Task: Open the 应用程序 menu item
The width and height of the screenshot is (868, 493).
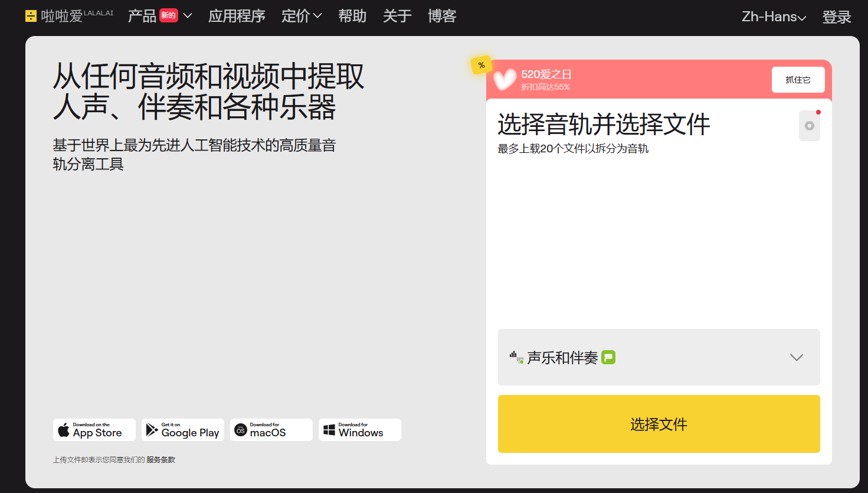Action: click(x=237, y=16)
